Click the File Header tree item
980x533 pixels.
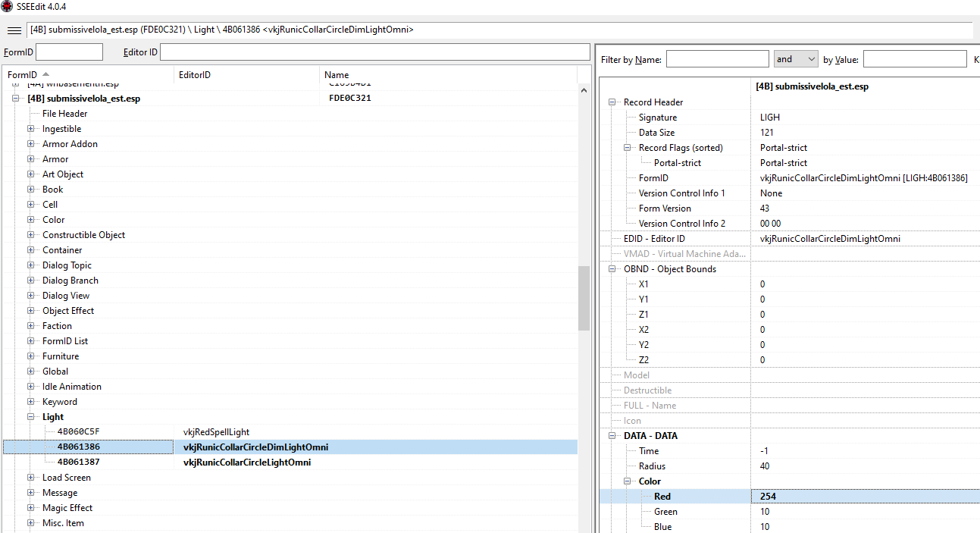pyautogui.click(x=64, y=114)
